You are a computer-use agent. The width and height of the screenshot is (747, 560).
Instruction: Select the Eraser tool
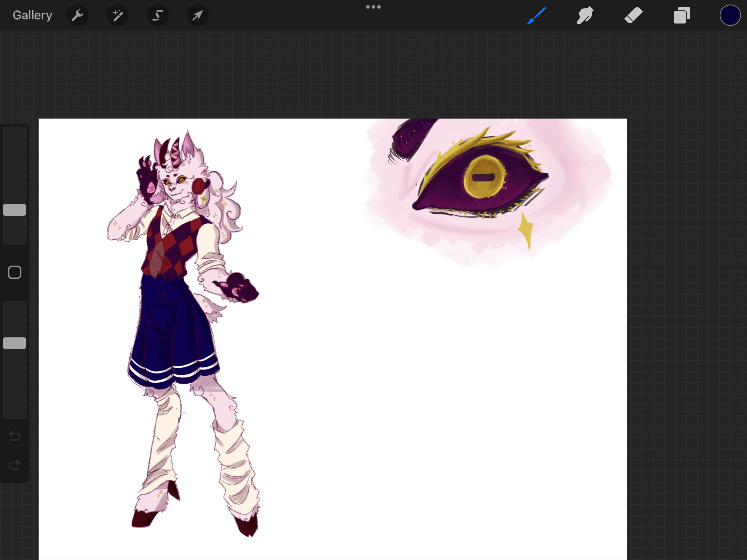point(633,15)
